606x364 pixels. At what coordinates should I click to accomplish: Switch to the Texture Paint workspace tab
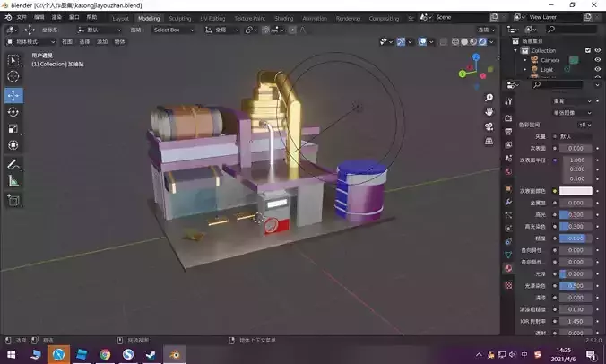[250, 18]
